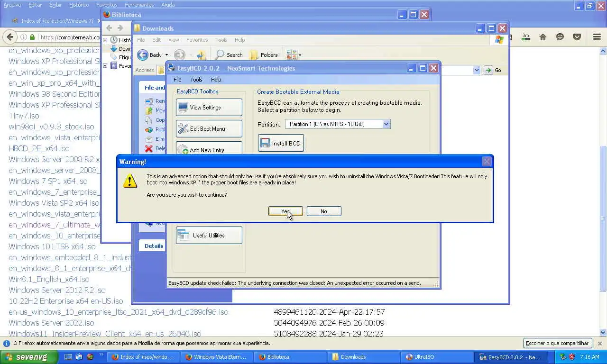Click Show Desktop quick launch icon
Screen dimensions: 607x364
[x=68, y=357]
